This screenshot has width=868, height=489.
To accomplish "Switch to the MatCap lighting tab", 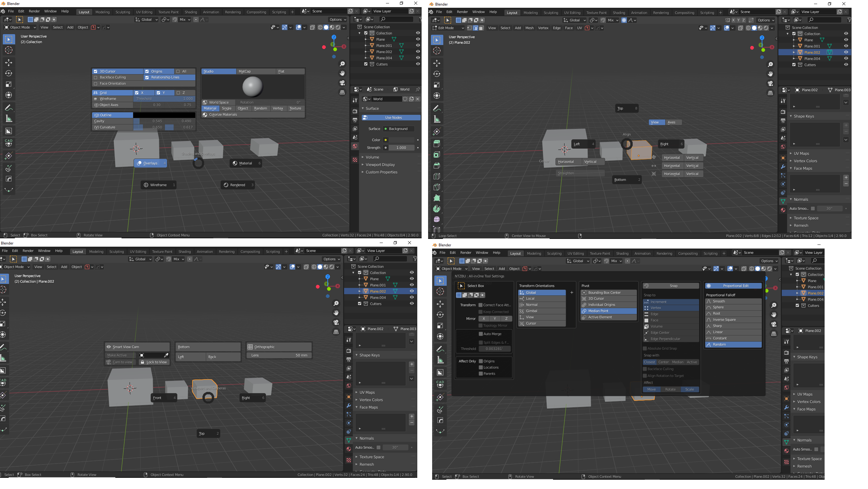I will click(x=256, y=71).
